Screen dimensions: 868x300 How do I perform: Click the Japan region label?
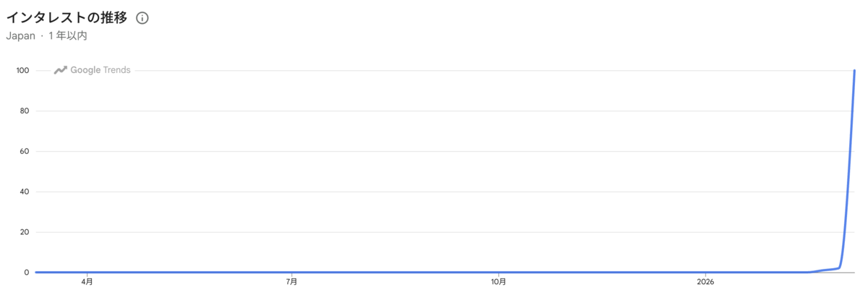tap(20, 35)
